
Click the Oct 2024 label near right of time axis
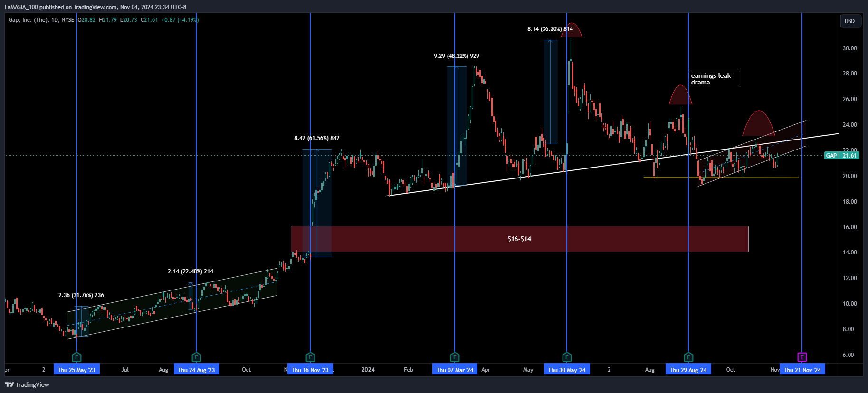[x=731, y=370]
